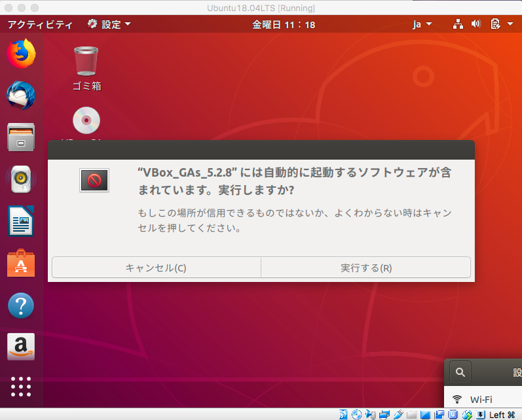The width and height of the screenshot is (522, 420).
Task: Click the volume speaker icon in top bar
Action: coord(476,24)
